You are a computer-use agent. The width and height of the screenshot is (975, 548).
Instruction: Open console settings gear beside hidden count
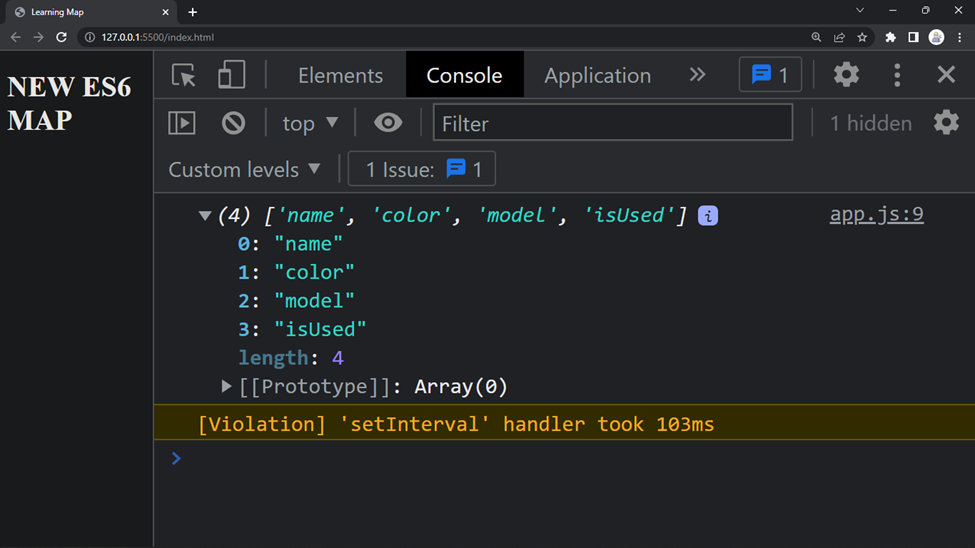pos(946,123)
